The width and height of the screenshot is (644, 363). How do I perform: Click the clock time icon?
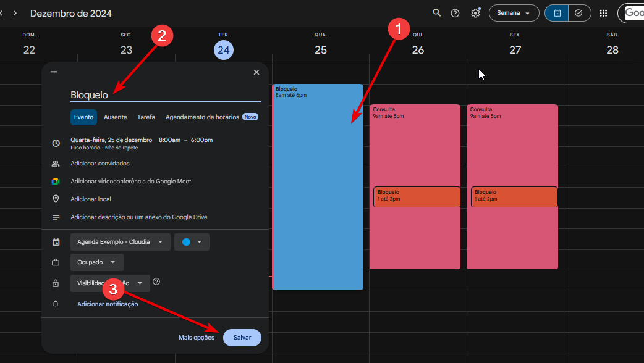coord(56,143)
